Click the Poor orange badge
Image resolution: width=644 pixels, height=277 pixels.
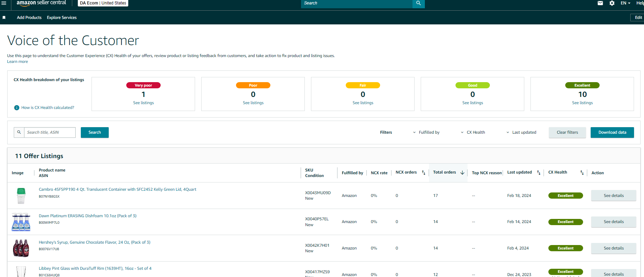[x=253, y=85]
